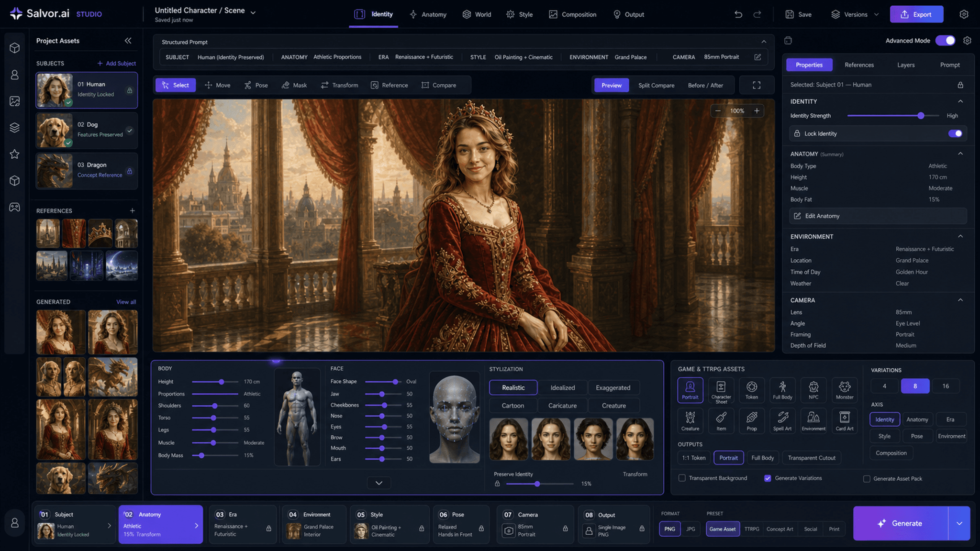Enter fullscreen canvas view
980x551 pixels.
[757, 85]
